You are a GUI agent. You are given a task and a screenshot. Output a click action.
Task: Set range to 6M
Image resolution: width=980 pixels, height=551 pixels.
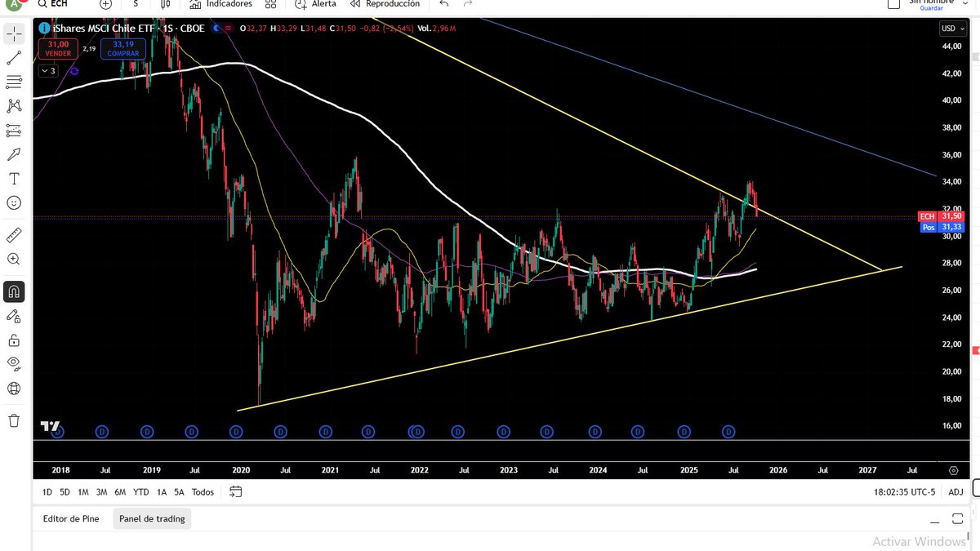120,492
